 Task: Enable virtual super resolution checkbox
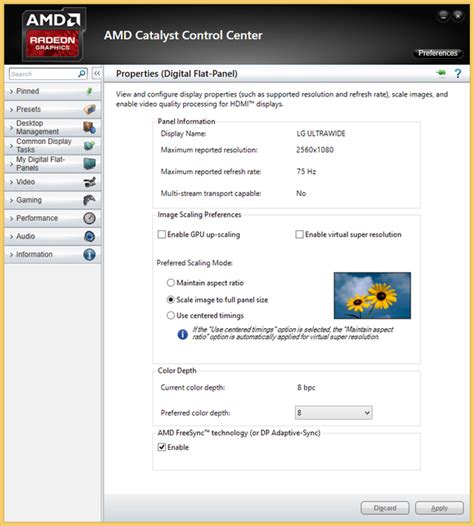coord(299,234)
